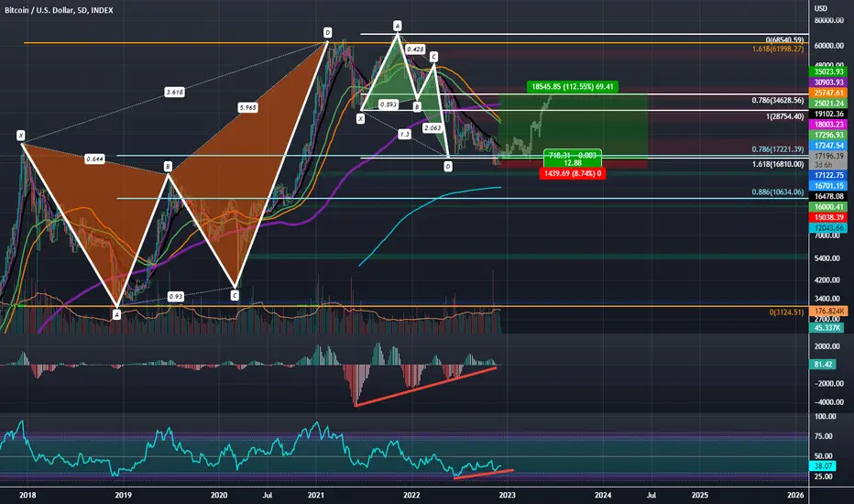Viewport: 854px width, 504px height.
Task: Select the blue 17247.54 price label
Action: 828,146
